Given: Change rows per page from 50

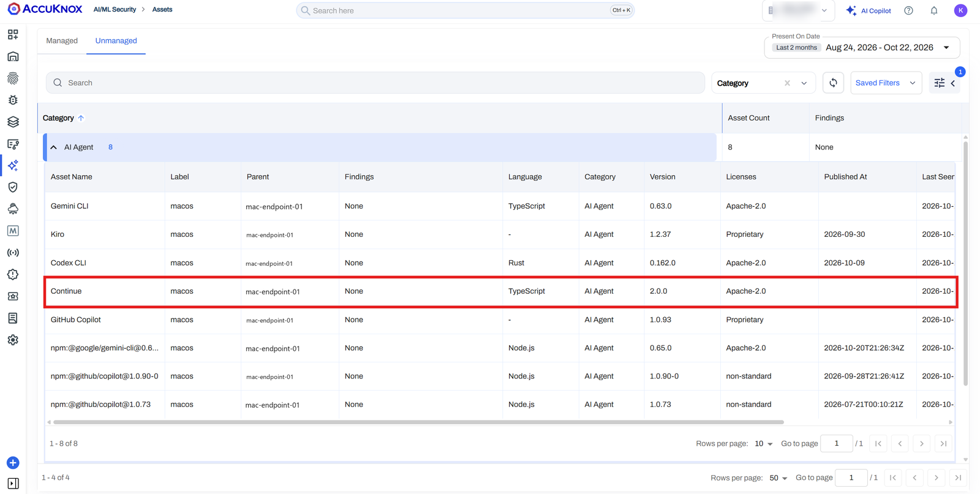Looking at the screenshot, I should 778,478.
